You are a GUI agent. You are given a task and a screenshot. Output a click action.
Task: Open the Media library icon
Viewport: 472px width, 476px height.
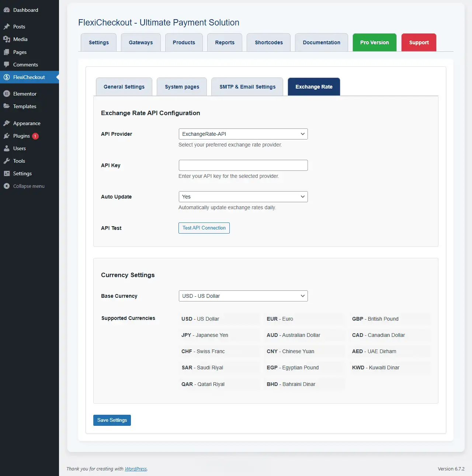7,39
